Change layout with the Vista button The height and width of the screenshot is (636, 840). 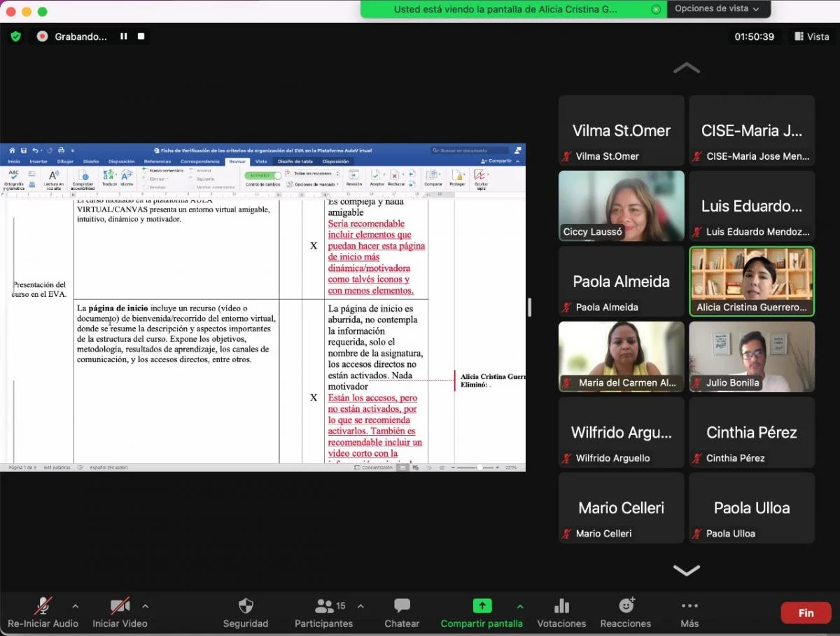pos(811,36)
